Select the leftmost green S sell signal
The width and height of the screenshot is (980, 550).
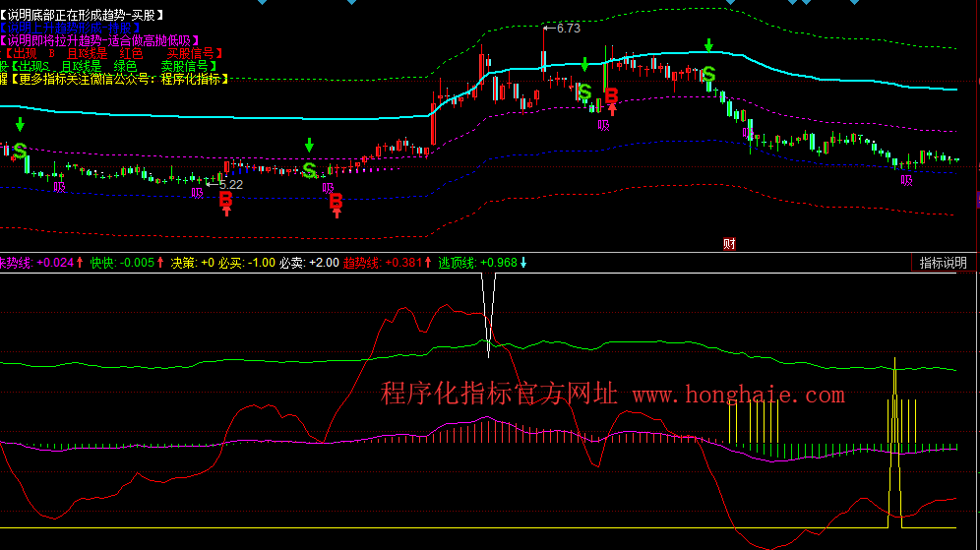click(x=19, y=151)
